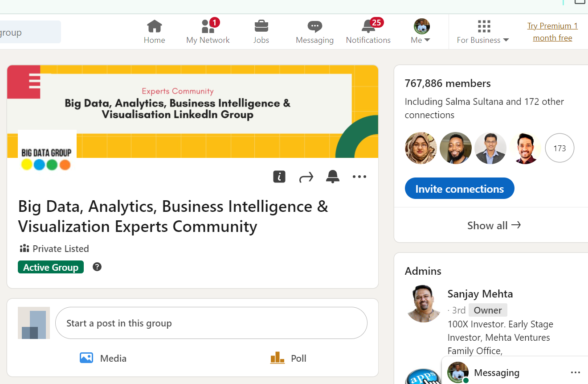The image size is (588, 384).
Task: Click Show all members link
Action: coord(494,225)
